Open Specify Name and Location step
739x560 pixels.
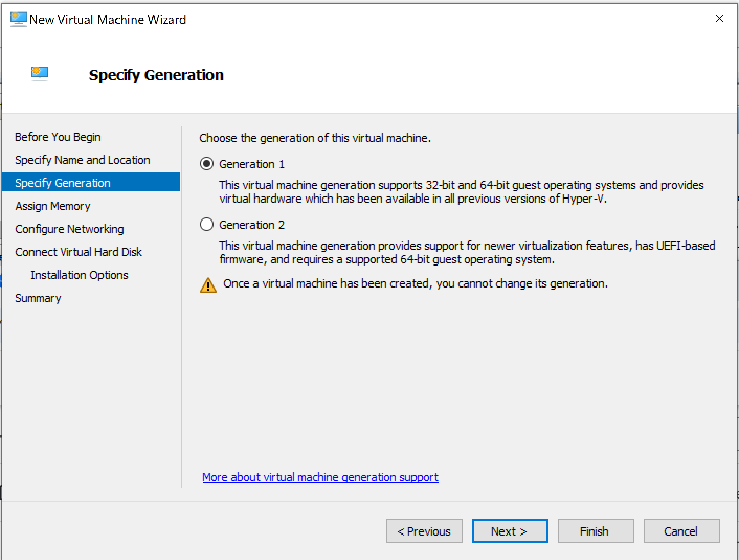click(82, 160)
